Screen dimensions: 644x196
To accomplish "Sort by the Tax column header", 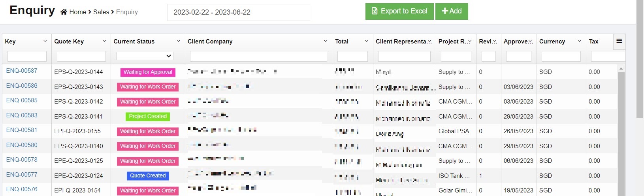I will click(593, 41).
